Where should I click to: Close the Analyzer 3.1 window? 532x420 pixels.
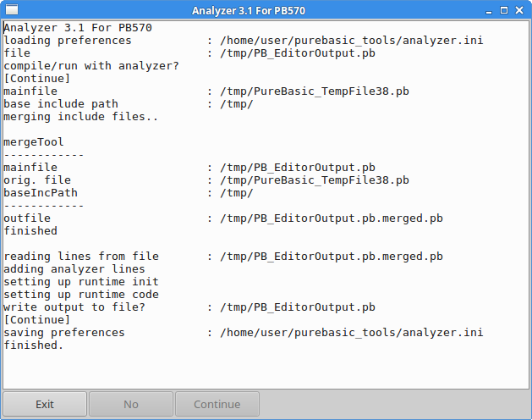pos(520,10)
